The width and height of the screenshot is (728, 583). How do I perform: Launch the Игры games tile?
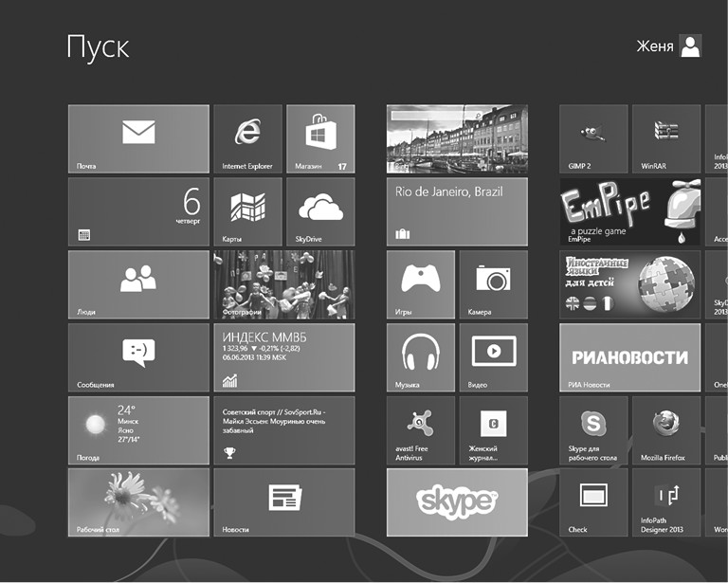click(x=421, y=284)
